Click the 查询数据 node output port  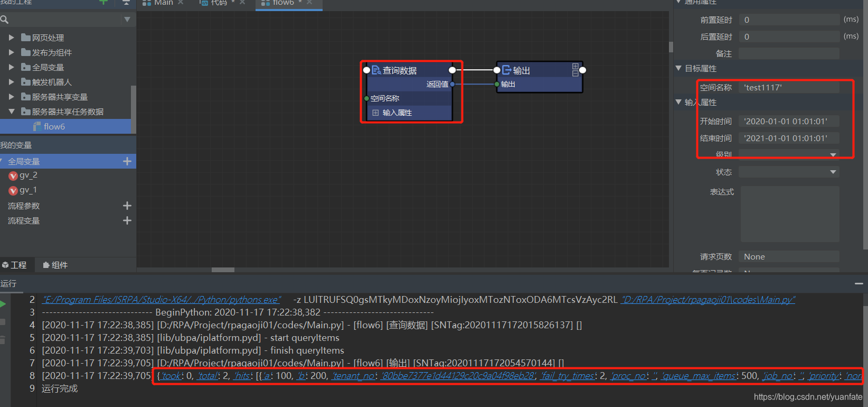[x=452, y=70]
